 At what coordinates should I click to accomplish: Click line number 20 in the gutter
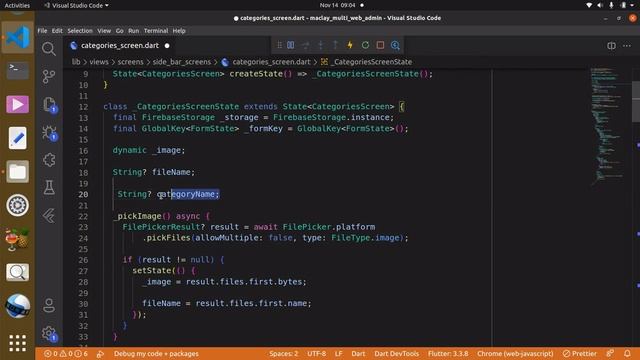pyautogui.click(x=83, y=194)
